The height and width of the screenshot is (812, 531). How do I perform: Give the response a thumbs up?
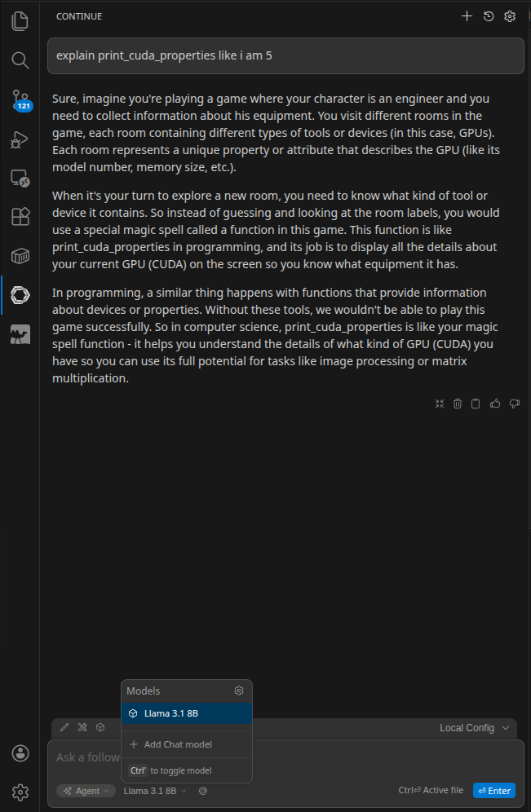pos(495,403)
